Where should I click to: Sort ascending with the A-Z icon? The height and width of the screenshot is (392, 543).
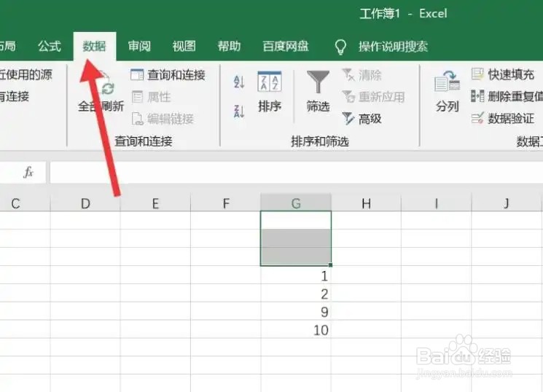point(239,82)
